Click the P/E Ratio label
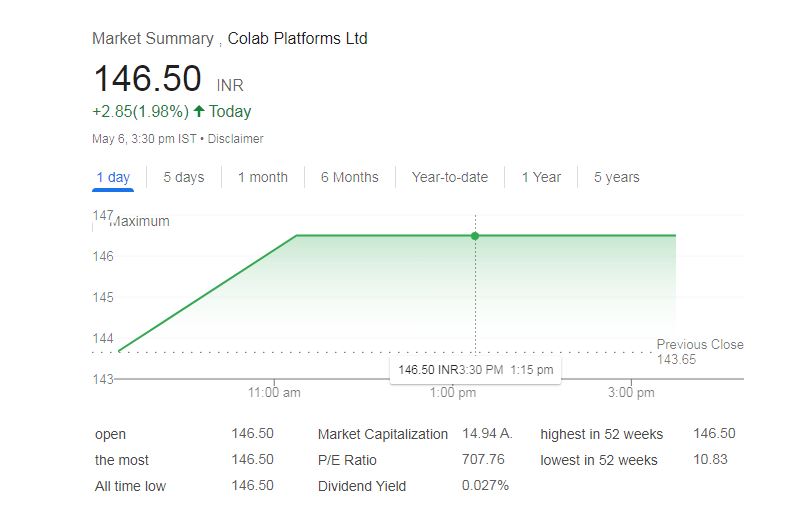 pyautogui.click(x=347, y=460)
